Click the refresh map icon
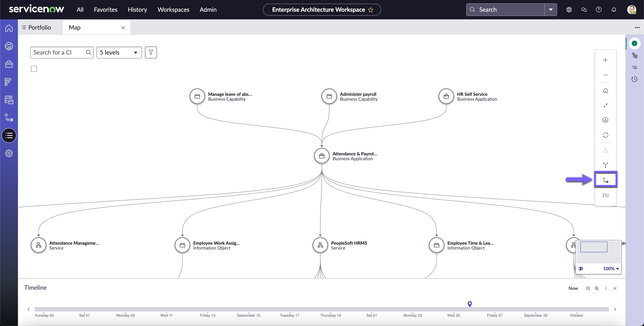Viewport: 644px width, 326px height. pyautogui.click(x=605, y=135)
